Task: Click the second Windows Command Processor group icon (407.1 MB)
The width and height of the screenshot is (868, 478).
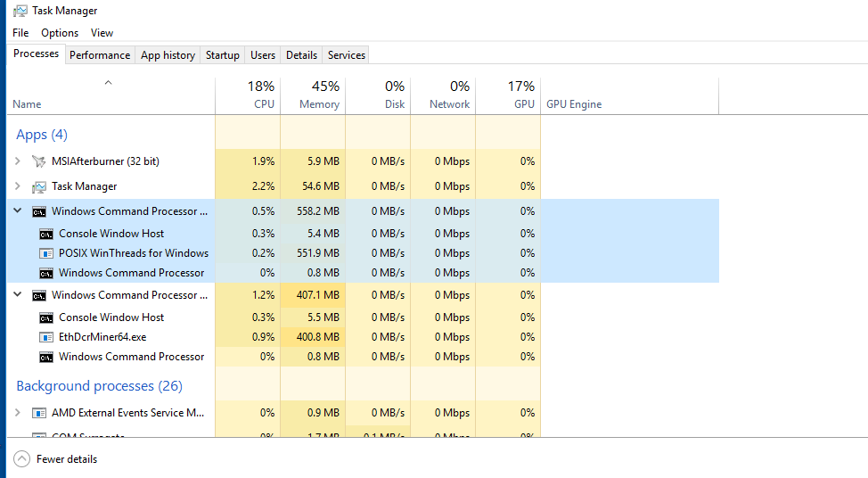Action: tap(38, 295)
